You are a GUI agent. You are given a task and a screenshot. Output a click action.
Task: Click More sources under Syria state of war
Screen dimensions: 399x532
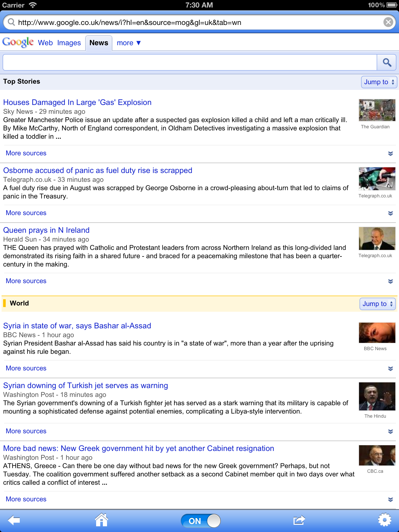coord(26,368)
